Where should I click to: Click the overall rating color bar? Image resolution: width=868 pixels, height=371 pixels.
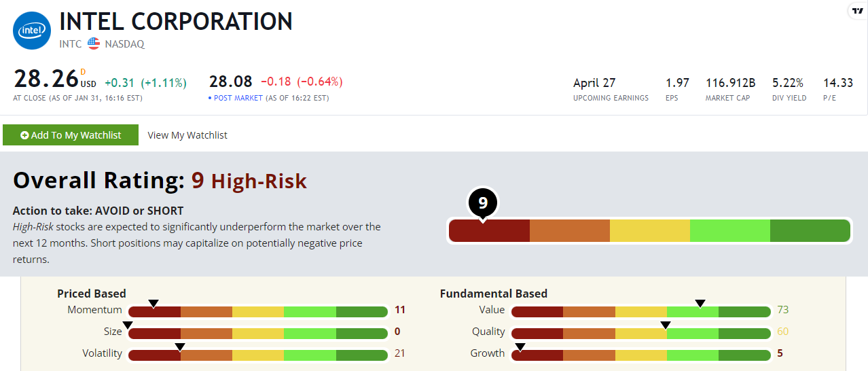pos(649,231)
